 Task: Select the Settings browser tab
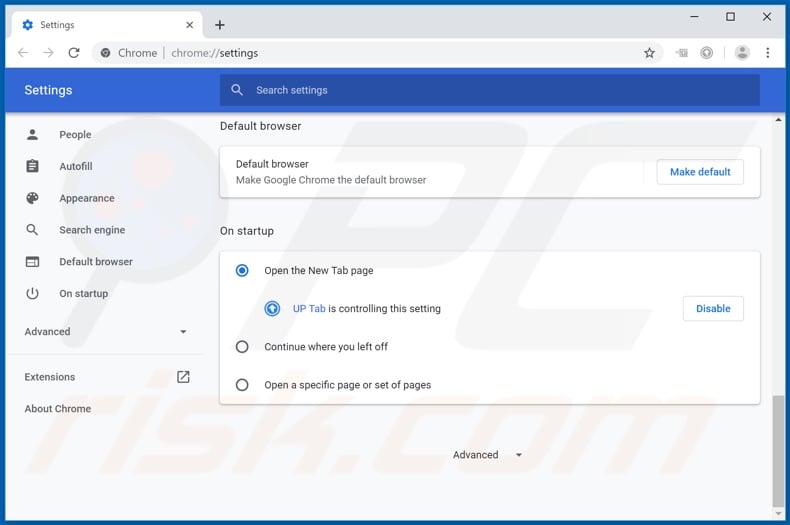[x=107, y=25]
